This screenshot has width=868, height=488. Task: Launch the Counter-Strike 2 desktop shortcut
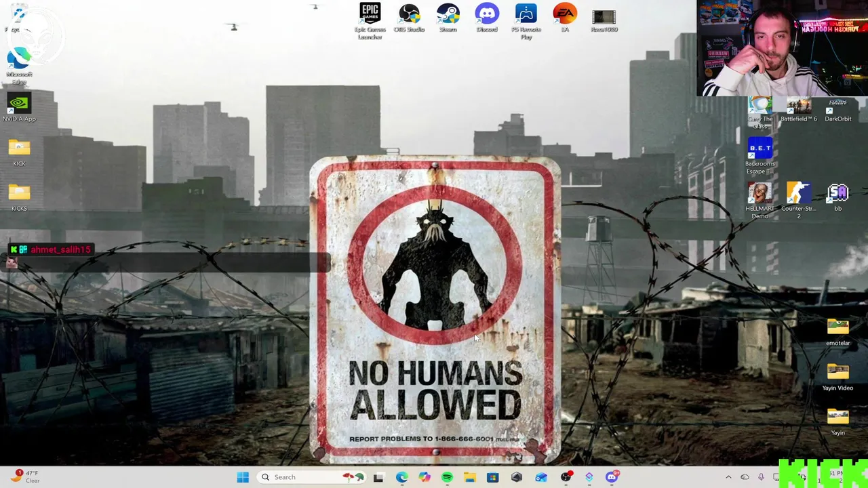pos(799,201)
